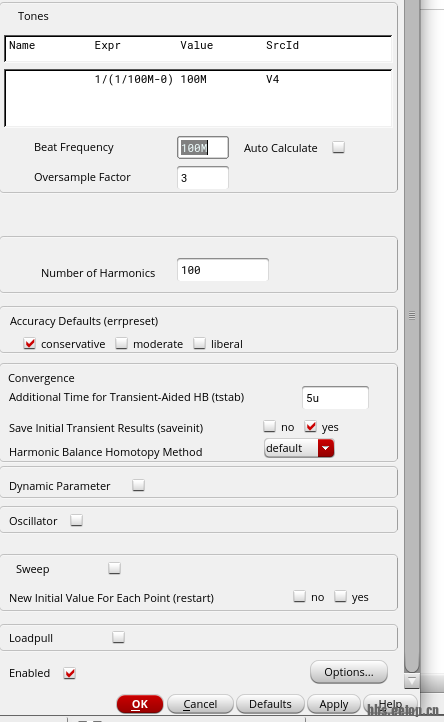The width and height of the screenshot is (444, 722).
Task: Click the Apply button
Action: [333, 704]
